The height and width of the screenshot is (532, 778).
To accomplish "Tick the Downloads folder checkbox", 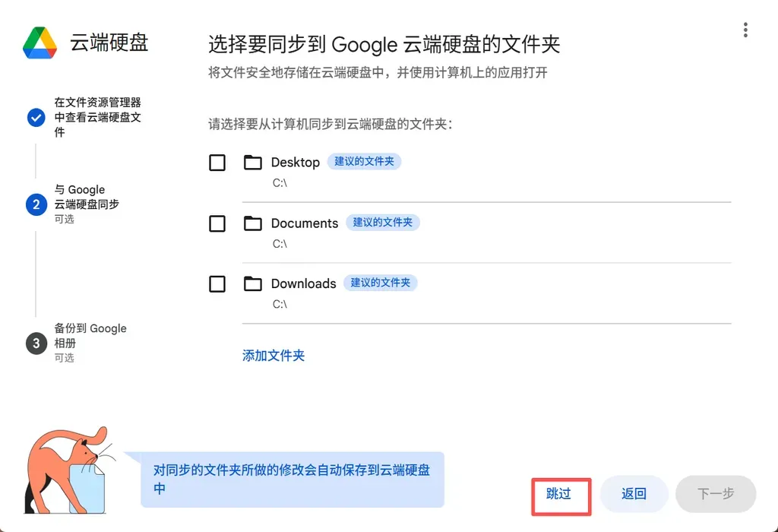I will click(x=217, y=283).
